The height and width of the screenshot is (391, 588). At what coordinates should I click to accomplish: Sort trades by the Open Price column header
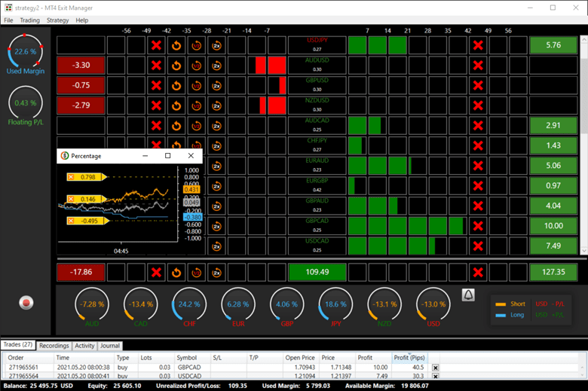(x=301, y=358)
